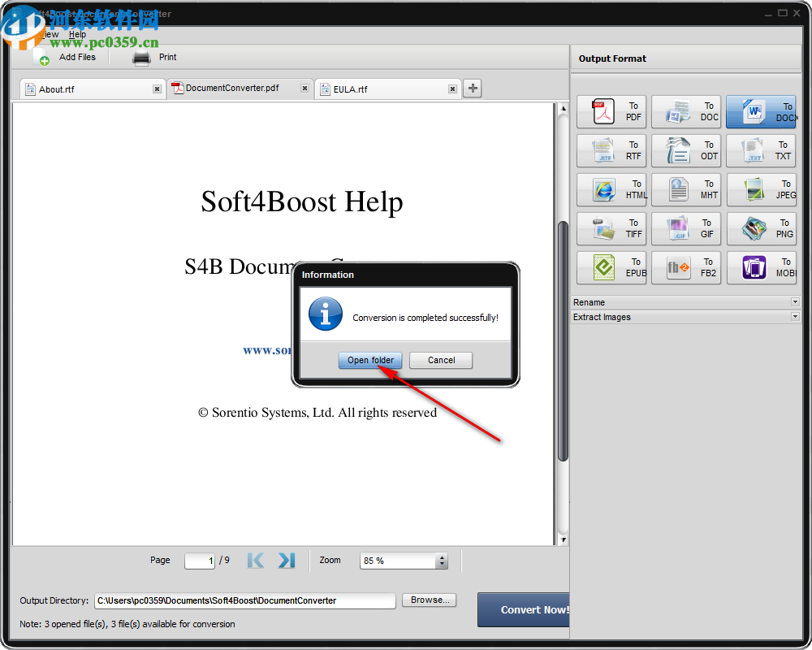
Task: Click inside the Output Directory field
Action: coord(244,600)
